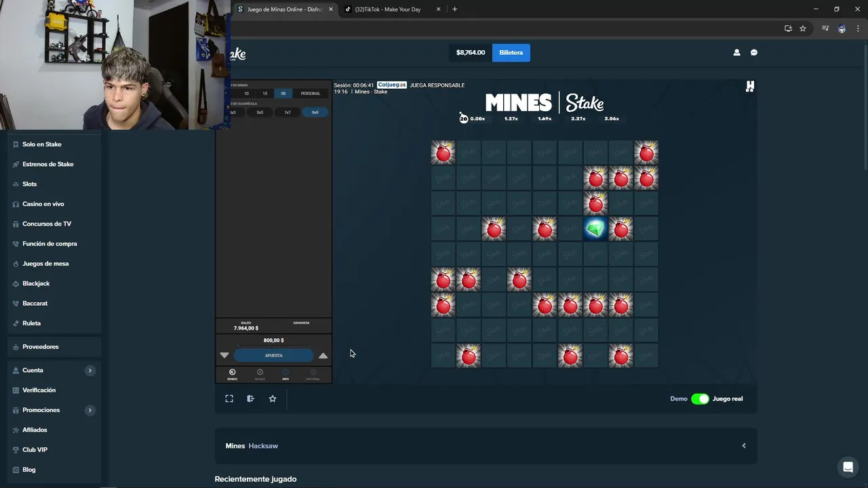Go to Verificación in sidebar
Image resolution: width=868 pixels, height=488 pixels.
point(39,390)
